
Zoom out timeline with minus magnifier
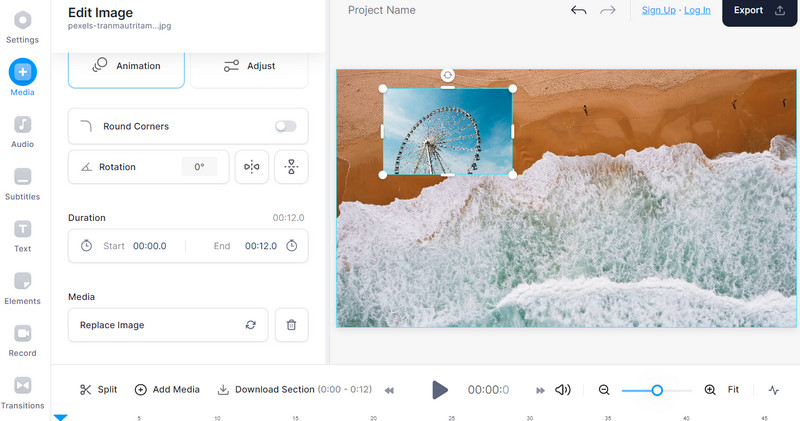pos(604,390)
